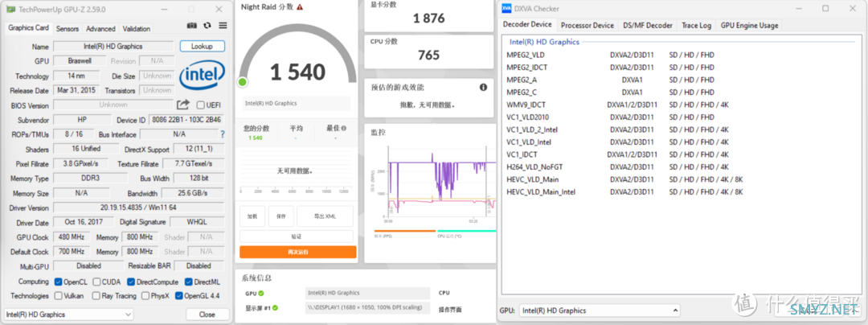Click the DXVA Checker title bar icon
The height and width of the screenshot is (325, 868).
coord(506,8)
